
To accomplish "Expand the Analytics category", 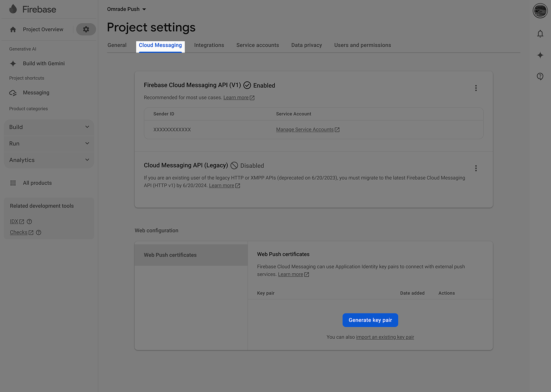I will (x=49, y=160).
